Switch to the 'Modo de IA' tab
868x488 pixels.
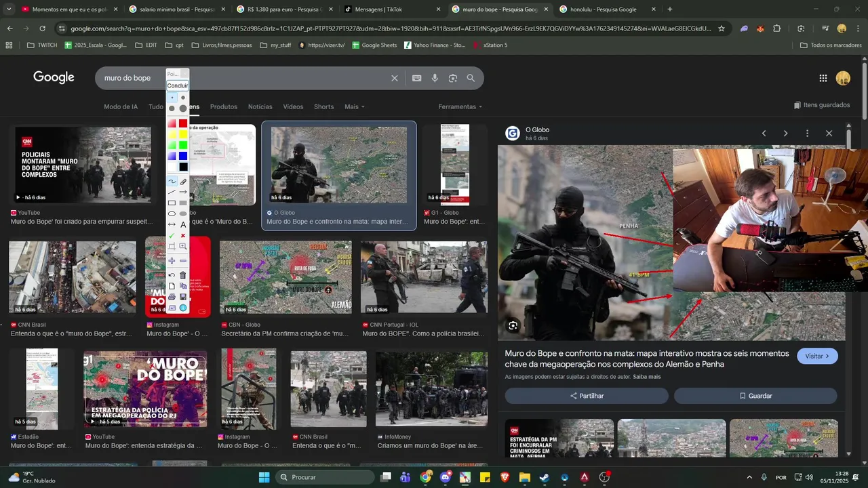pos(121,106)
